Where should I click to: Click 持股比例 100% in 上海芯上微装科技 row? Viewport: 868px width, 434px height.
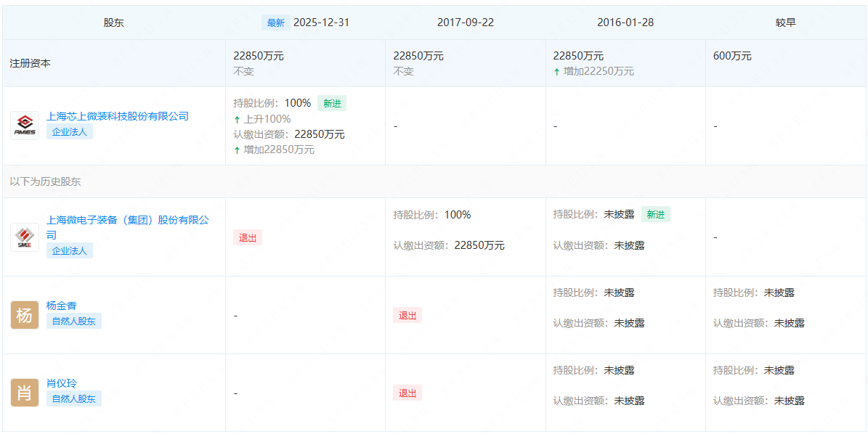click(x=272, y=103)
